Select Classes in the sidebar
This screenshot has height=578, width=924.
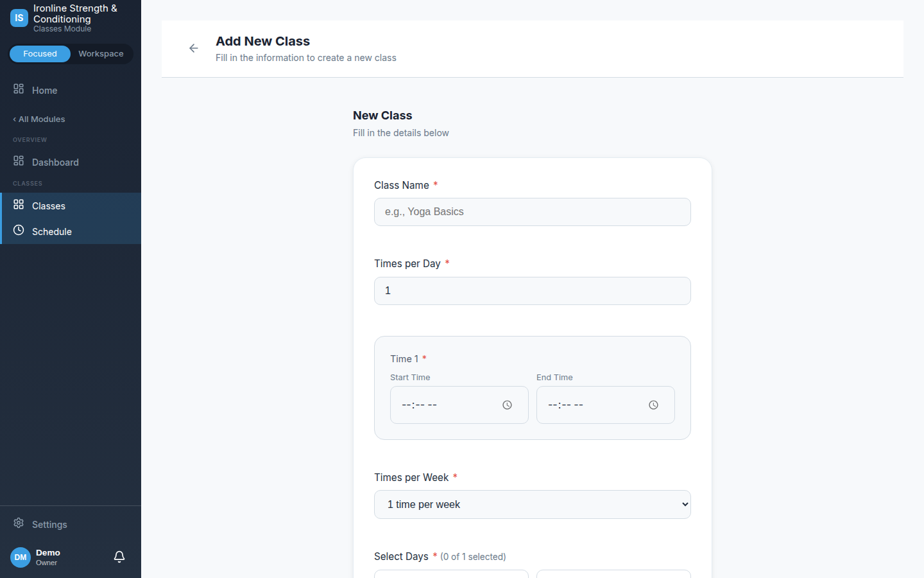[71, 206]
